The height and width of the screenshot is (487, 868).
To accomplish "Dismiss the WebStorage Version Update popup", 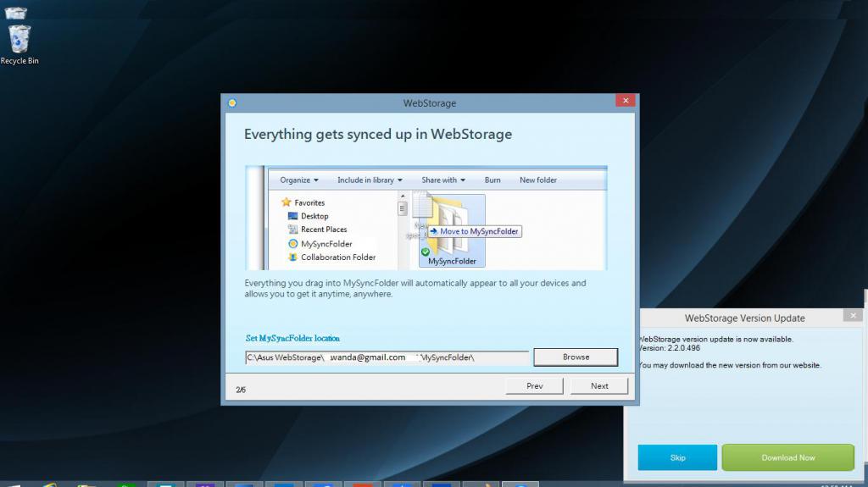I will click(x=853, y=315).
